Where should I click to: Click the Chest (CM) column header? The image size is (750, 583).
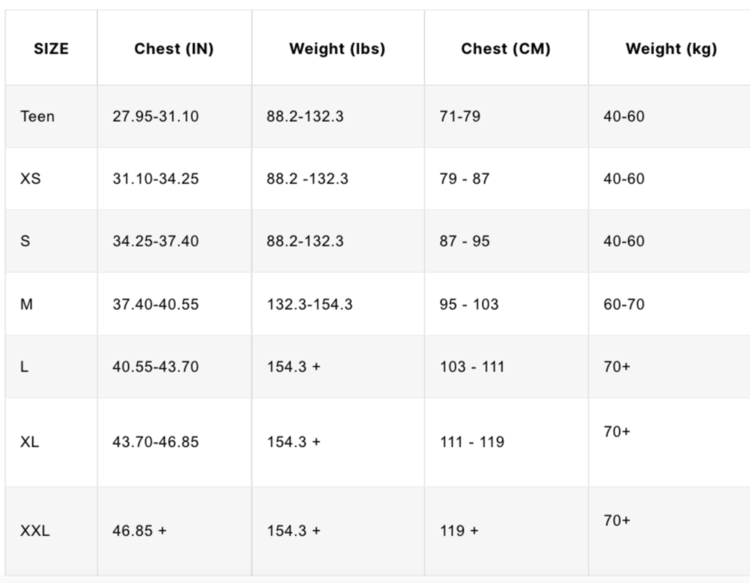pyautogui.click(x=506, y=48)
